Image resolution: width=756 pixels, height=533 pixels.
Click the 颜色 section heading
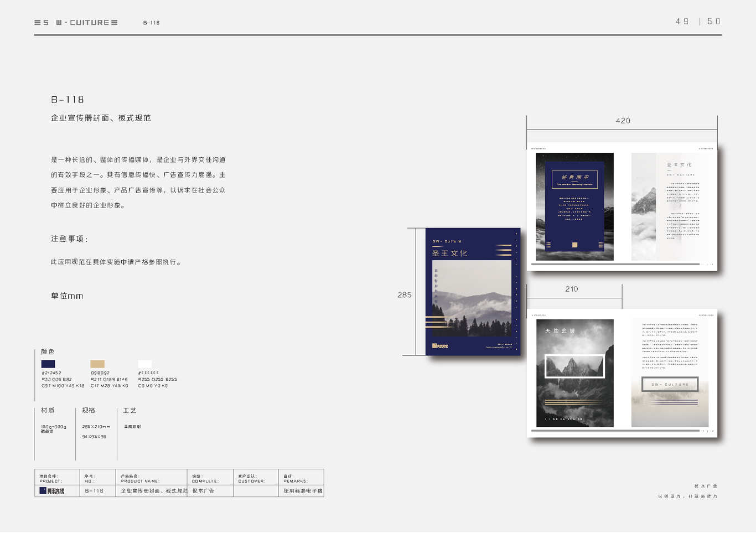click(x=48, y=351)
